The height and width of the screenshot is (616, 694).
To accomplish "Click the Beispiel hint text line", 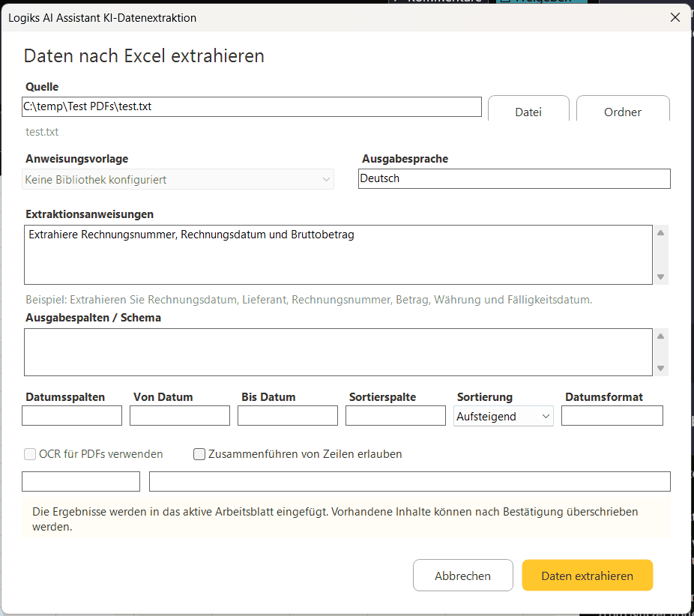I will [x=309, y=300].
